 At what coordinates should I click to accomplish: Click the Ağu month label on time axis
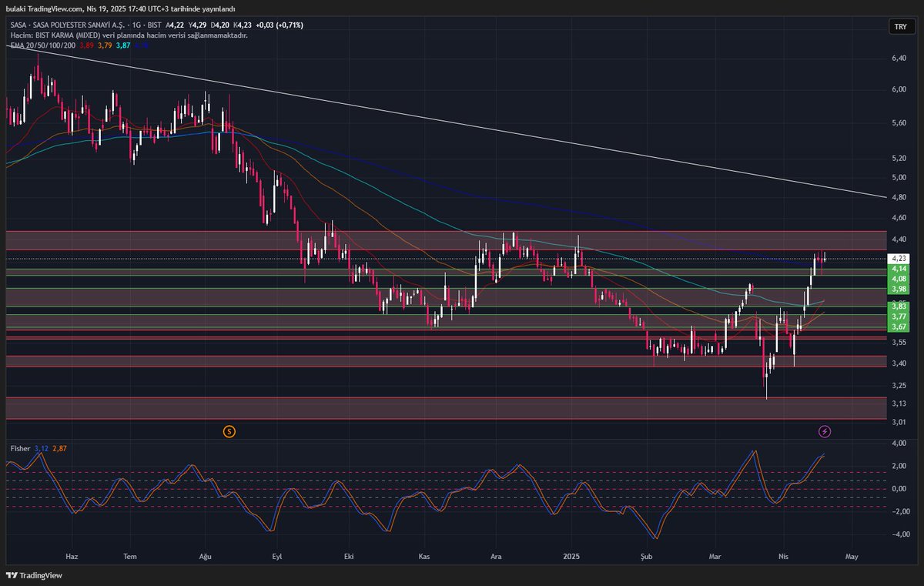205,555
